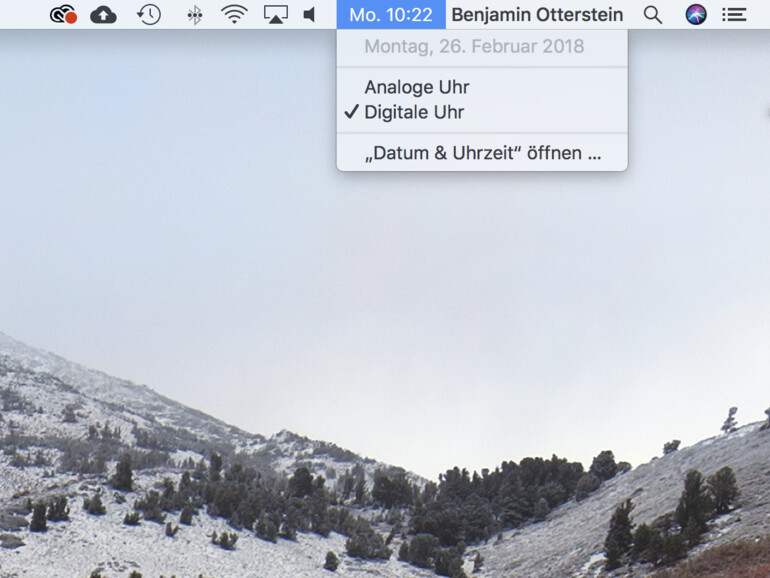The width and height of the screenshot is (770, 578).
Task: Select the Analoge Uhr option
Action: [482, 87]
